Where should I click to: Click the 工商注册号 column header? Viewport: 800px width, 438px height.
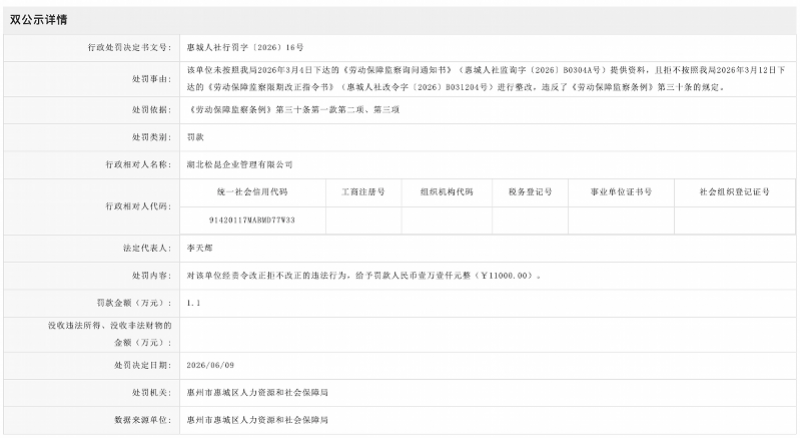coord(363,192)
